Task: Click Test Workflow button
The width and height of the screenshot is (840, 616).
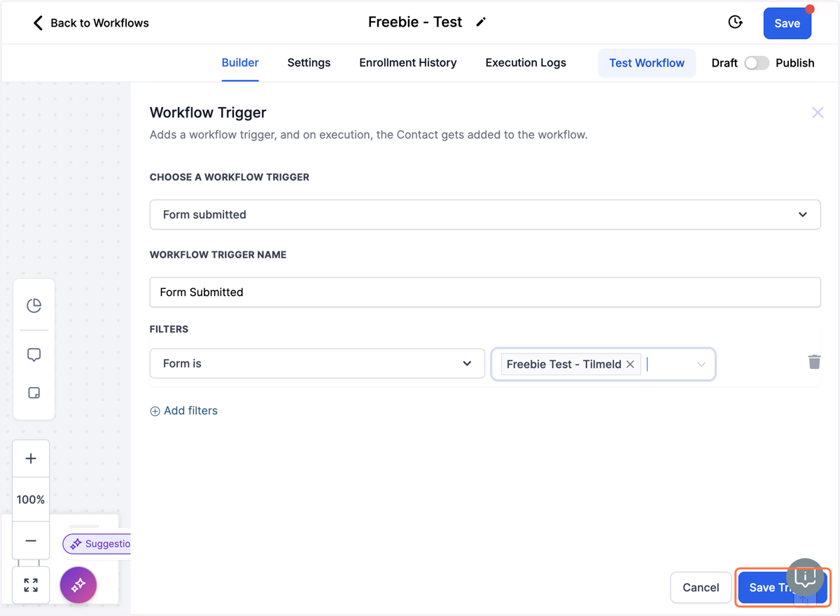Action: coord(647,63)
